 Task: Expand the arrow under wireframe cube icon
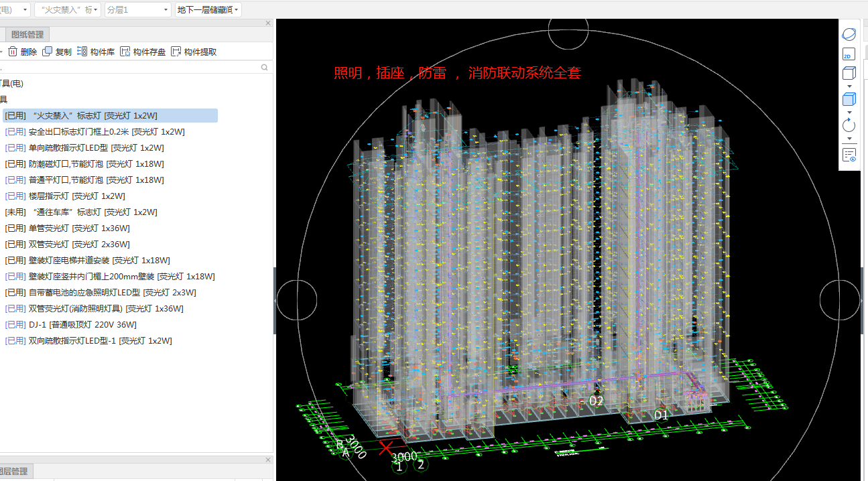[x=849, y=86]
